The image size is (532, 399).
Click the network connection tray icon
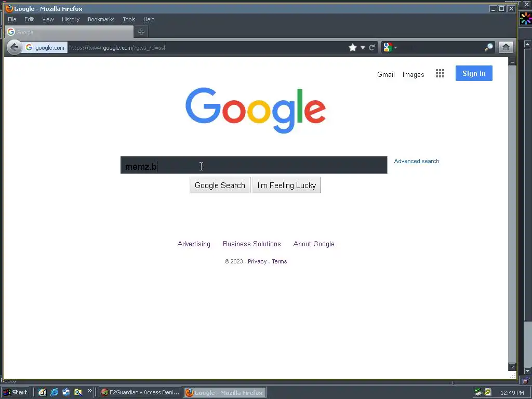(478, 392)
